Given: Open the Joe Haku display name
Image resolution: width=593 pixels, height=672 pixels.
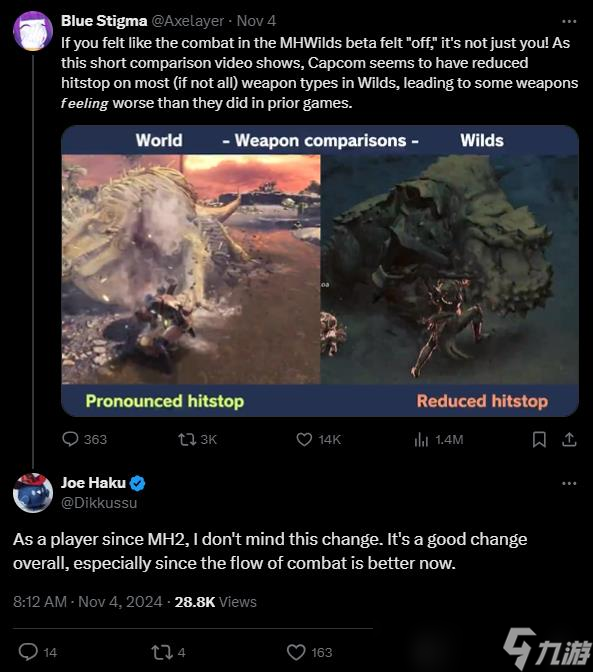Looking at the screenshot, I should point(93,483).
